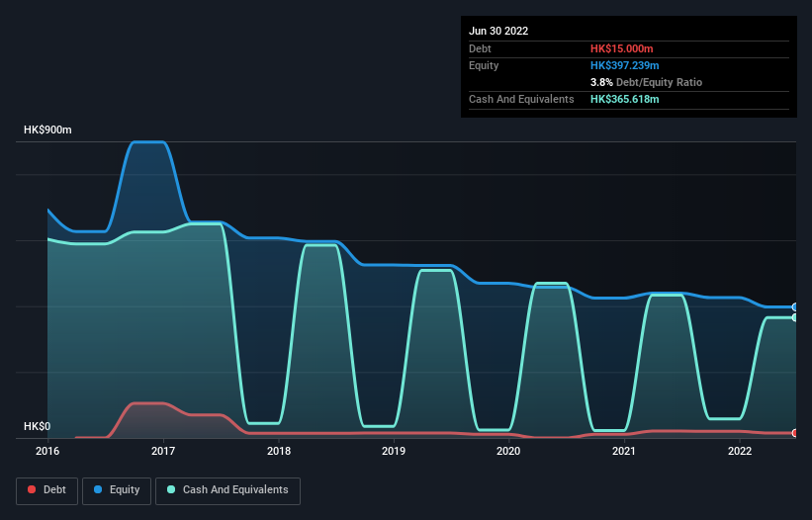
Task: Click the HK$900m y-axis label
Action: point(47,130)
